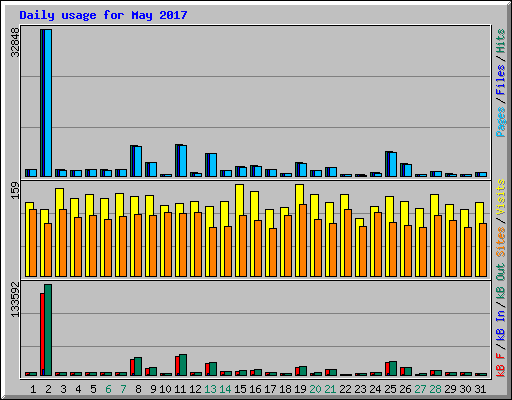Click the 'Files' legend label

click(500, 79)
